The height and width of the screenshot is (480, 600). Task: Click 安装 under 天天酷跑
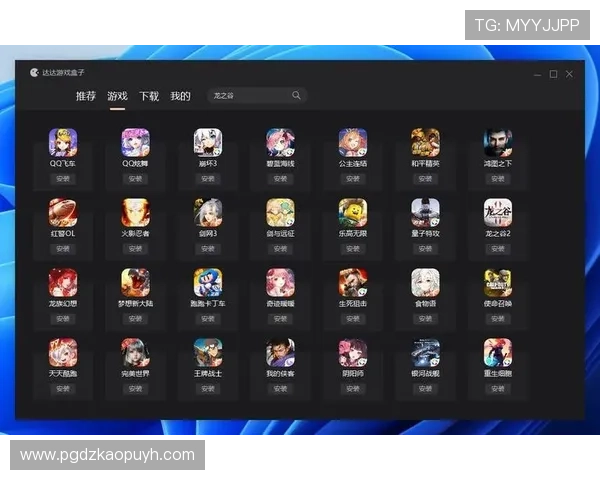point(63,389)
